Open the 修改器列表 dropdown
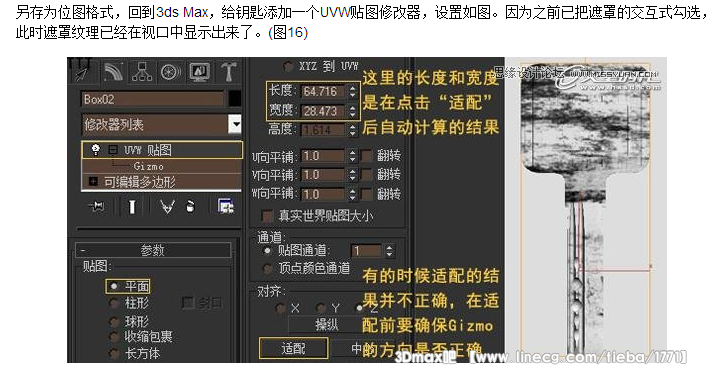The height and width of the screenshot is (374, 716). click(235, 124)
